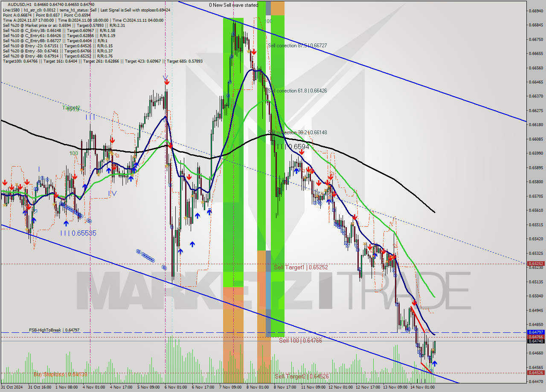Select the 'FSB-HighToBreak | 0.64797' label
The image size is (546, 392).
pyautogui.click(x=54, y=330)
